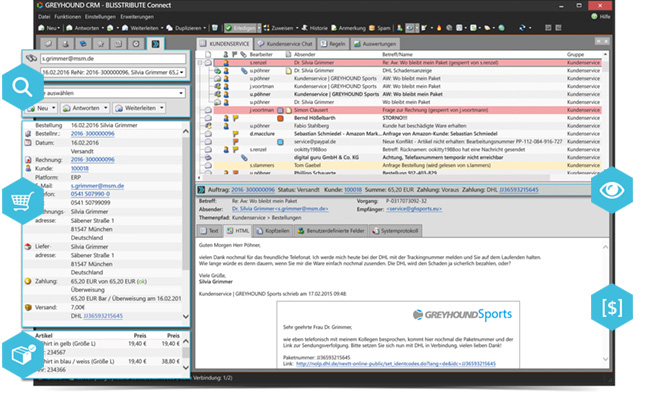Click the trash icon next to Duplizieren
Viewport: 650px width, 396px height.
click(215, 28)
